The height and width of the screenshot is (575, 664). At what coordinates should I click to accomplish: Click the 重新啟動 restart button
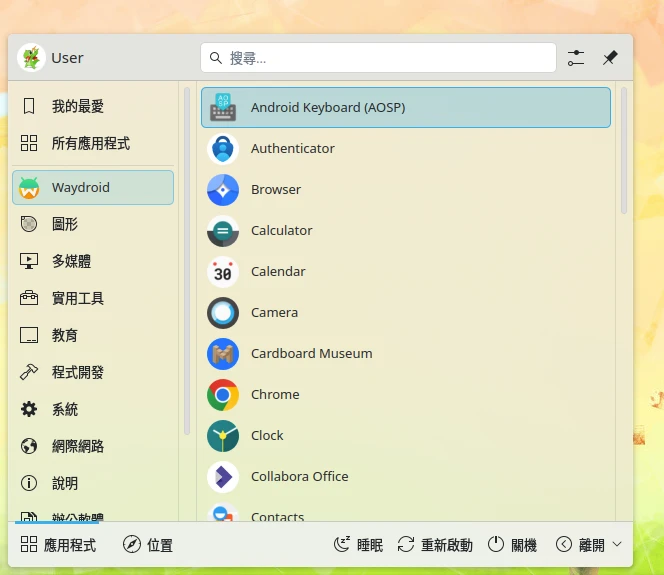435,545
